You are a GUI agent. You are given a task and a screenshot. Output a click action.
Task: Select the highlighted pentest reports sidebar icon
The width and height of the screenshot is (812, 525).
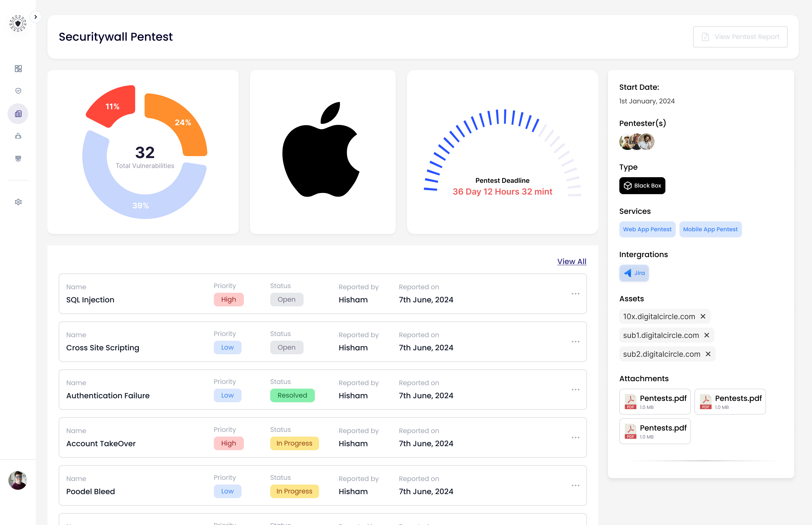click(18, 114)
